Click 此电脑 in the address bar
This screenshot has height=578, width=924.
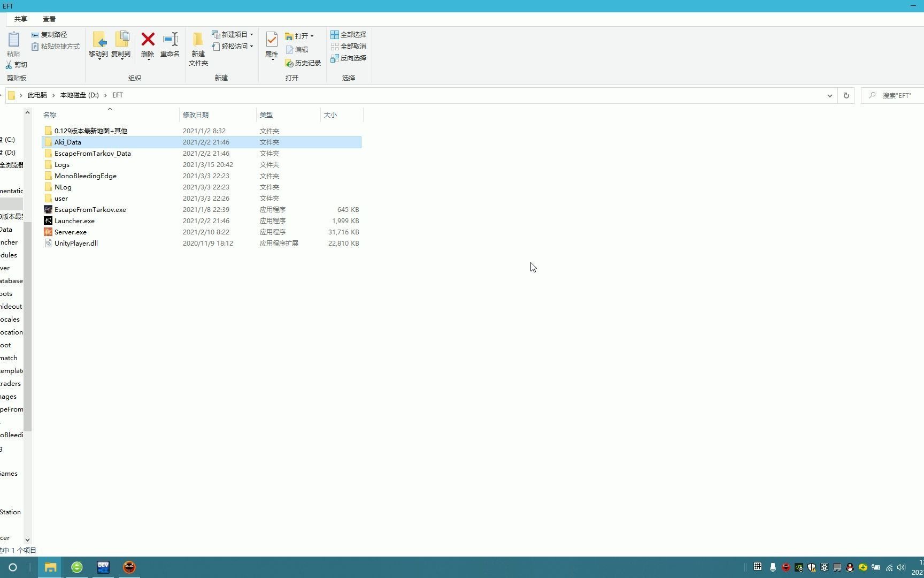37,95
